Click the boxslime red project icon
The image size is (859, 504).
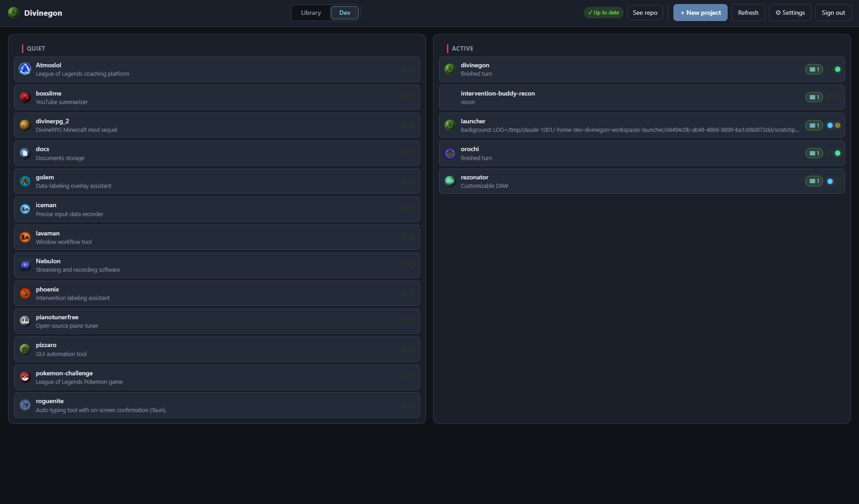pyautogui.click(x=25, y=97)
